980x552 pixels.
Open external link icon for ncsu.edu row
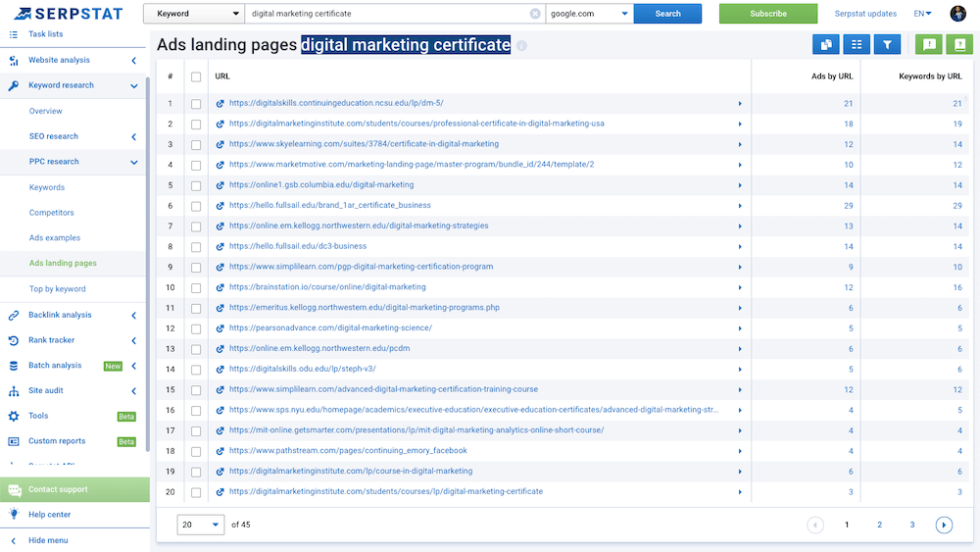(220, 104)
